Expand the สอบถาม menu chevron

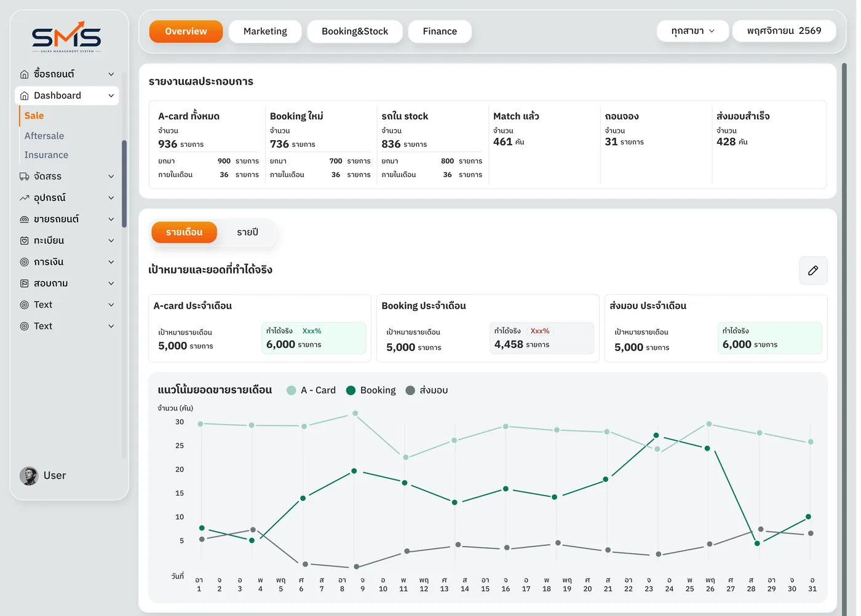pyautogui.click(x=111, y=283)
